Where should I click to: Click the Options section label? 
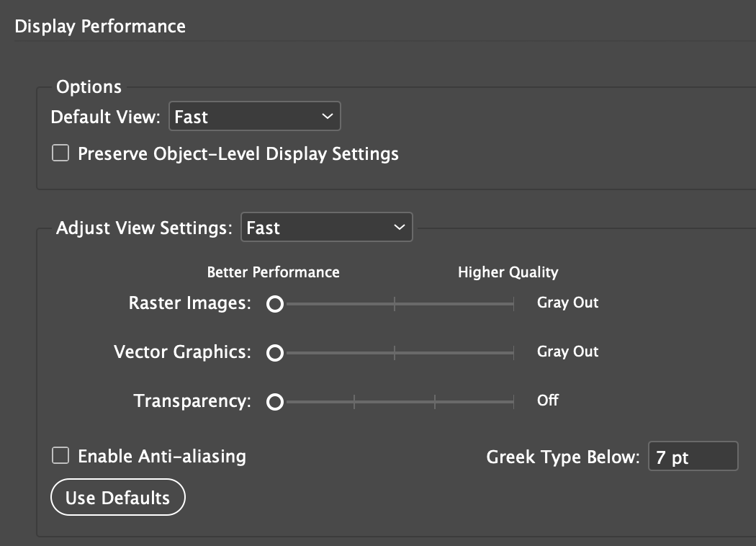point(89,87)
